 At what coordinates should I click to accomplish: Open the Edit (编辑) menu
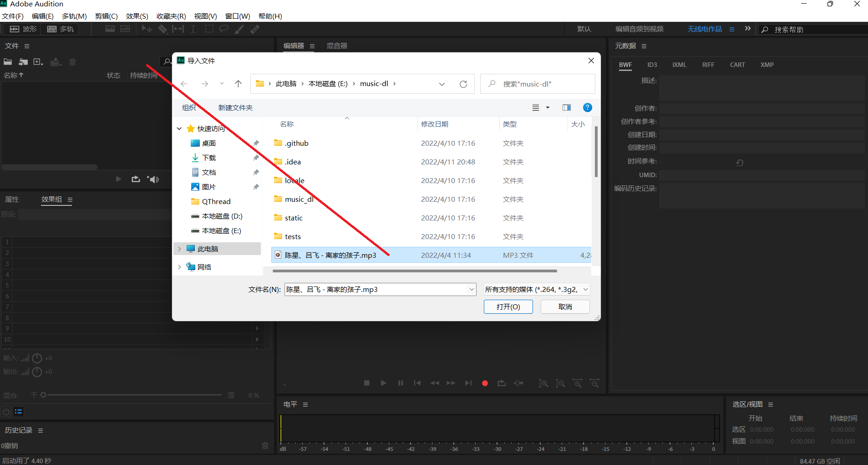43,16
